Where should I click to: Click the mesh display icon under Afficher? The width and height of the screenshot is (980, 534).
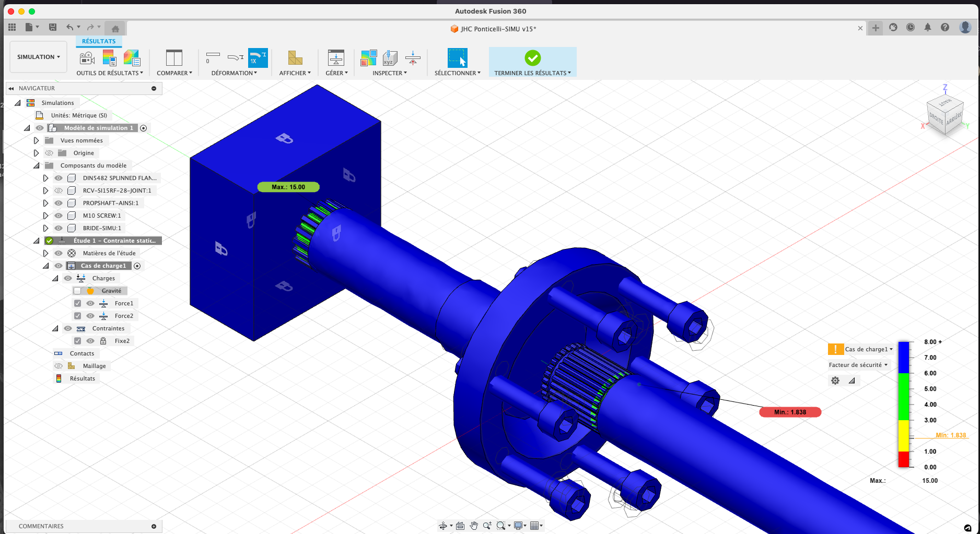click(x=295, y=58)
